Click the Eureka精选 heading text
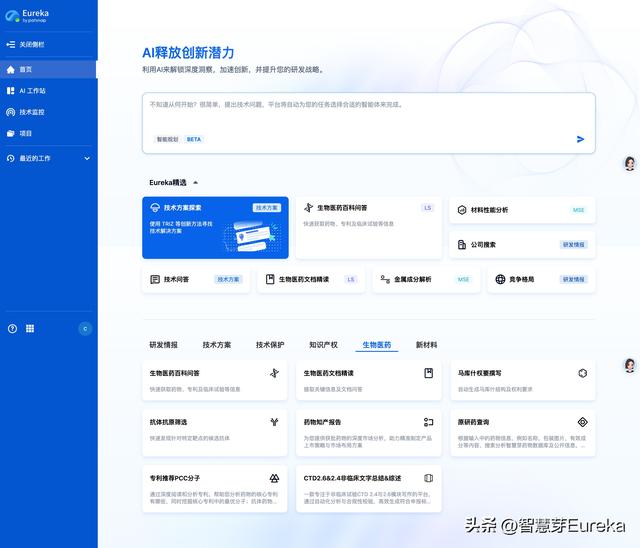Viewport: 640px width, 548px height. pyautogui.click(x=168, y=182)
